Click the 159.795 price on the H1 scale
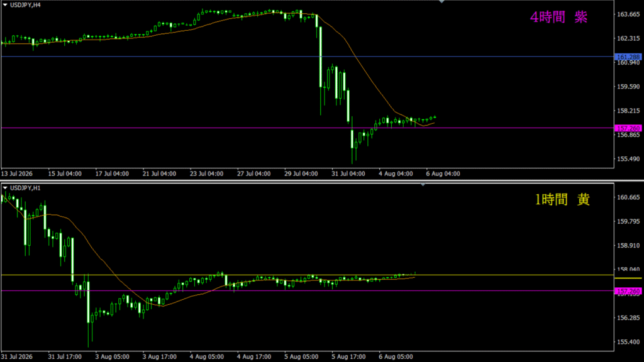 click(628, 222)
